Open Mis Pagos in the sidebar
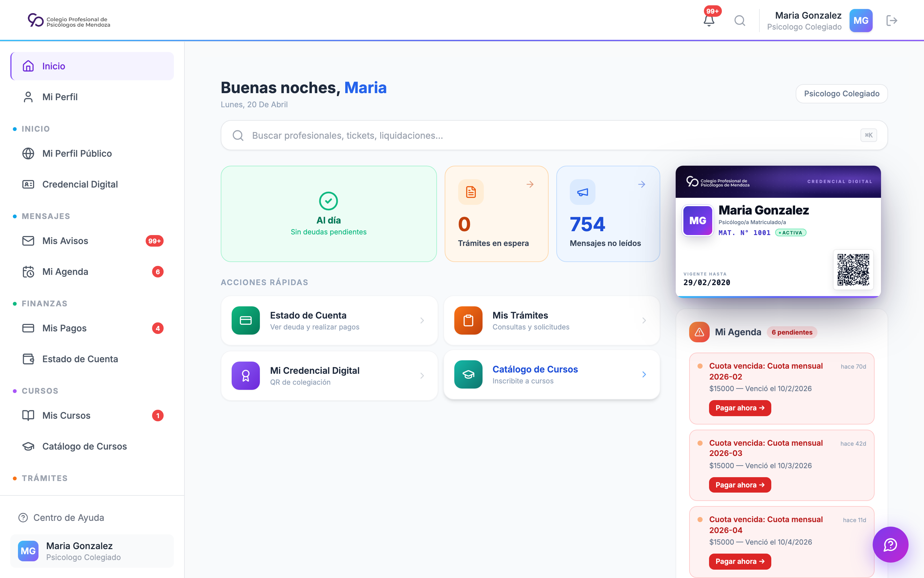This screenshot has width=924, height=578. (x=92, y=328)
